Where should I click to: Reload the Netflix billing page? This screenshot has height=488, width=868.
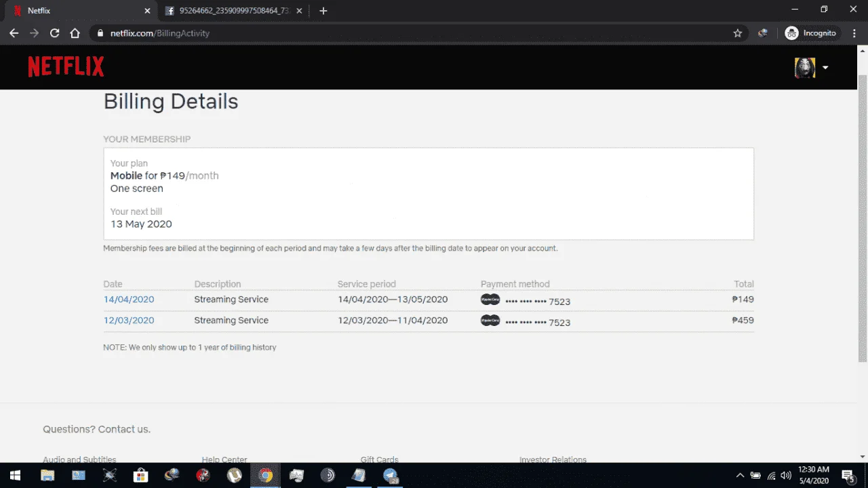[x=55, y=33]
